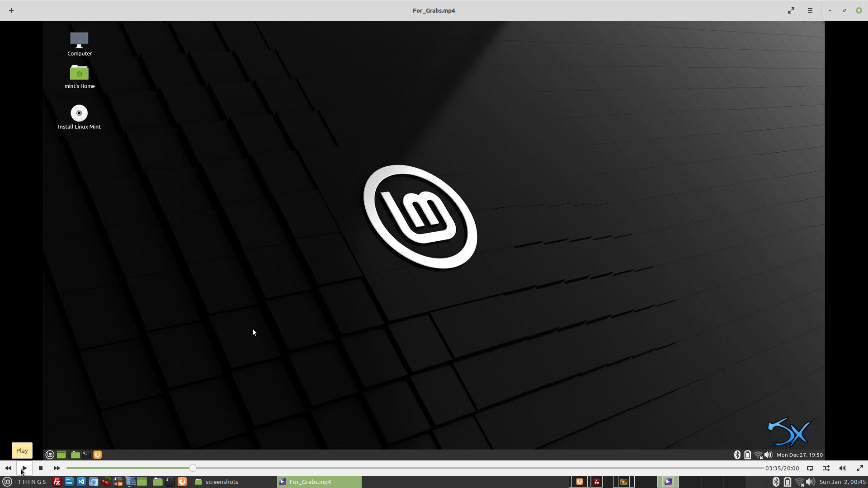Launch FileZilla from the taskbar
868x488 pixels.
[x=57, y=482]
